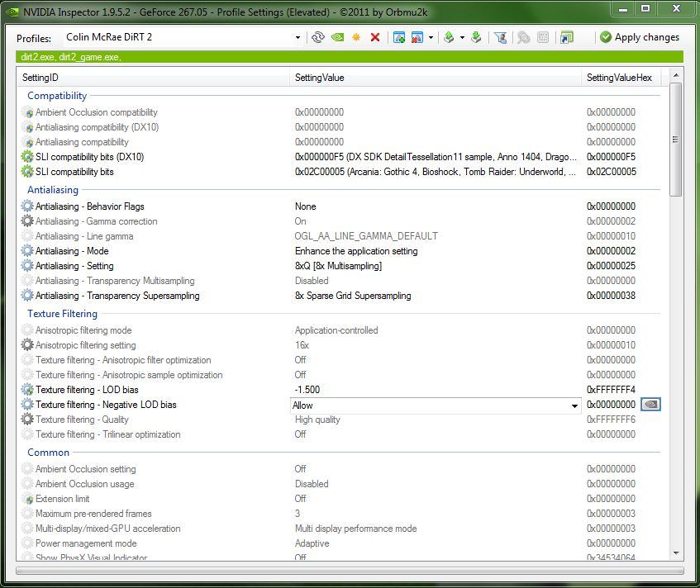Click icon of Ambient Occlusion compatibility
This screenshot has height=588, width=700.
(27, 112)
